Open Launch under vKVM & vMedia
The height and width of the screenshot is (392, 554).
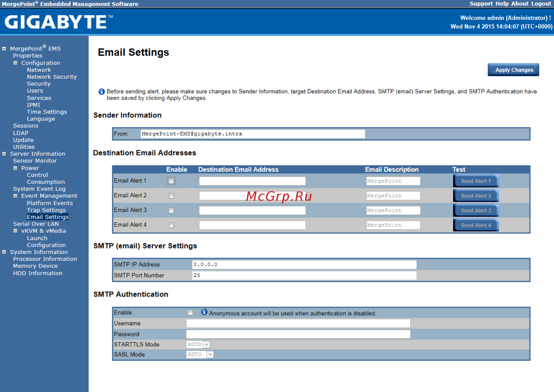pos(37,238)
